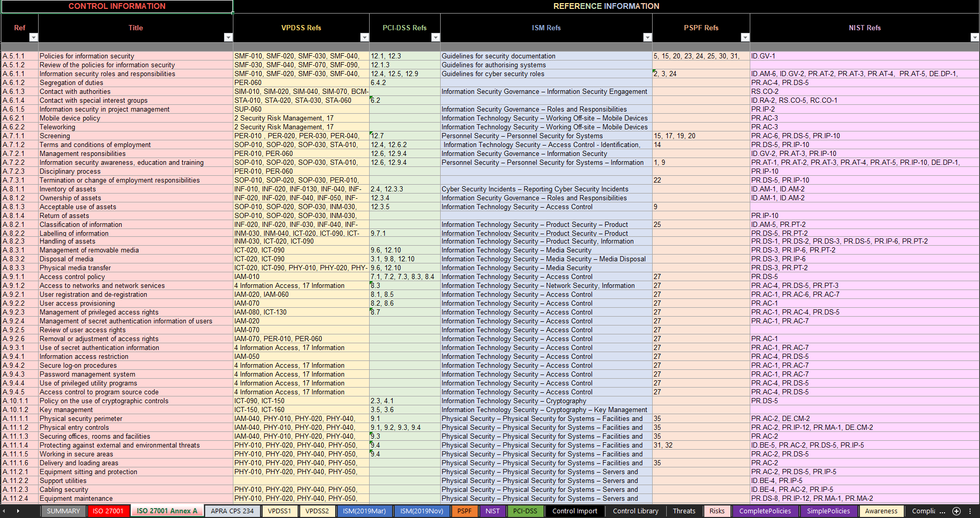Open the Title column filter dropdown
Screen dimensions: 980x518
(x=228, y=37)
